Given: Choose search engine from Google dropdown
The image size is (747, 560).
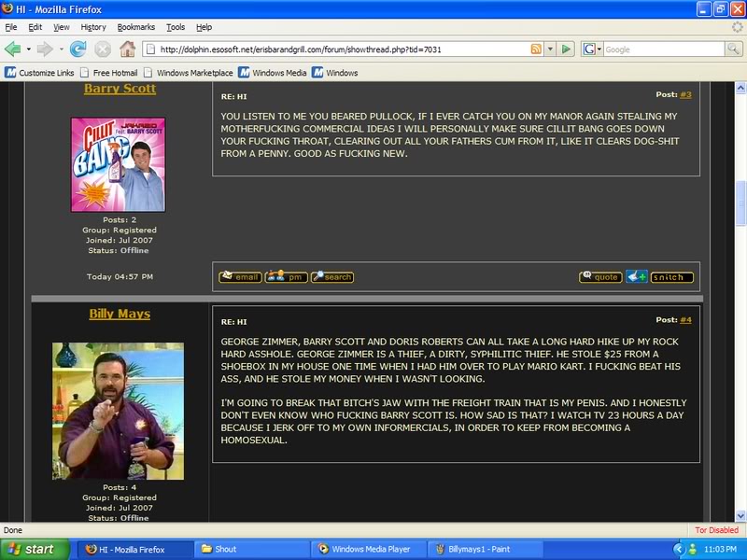Looking at the screenshot, I should pos(593,49).
